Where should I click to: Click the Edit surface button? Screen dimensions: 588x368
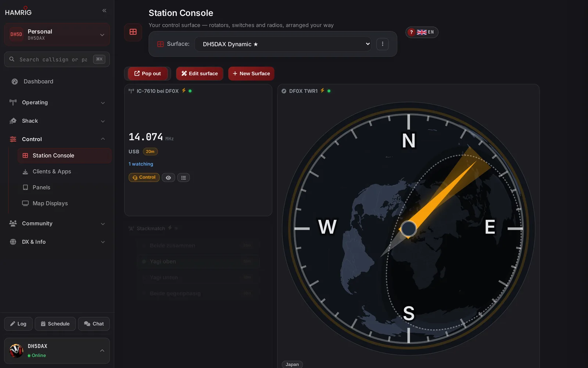[x=200, y=74]
